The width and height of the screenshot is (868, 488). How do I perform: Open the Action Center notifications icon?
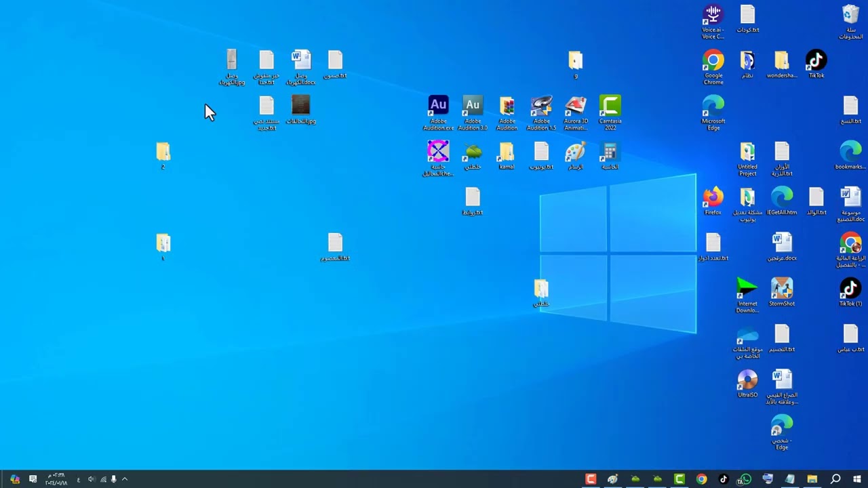[33, 479]
